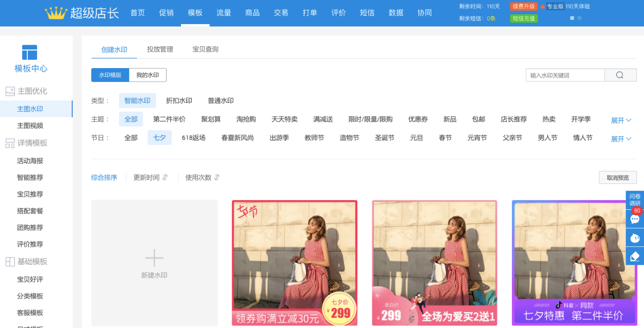Select the 折扣水印 type filter

tap(179, 101)
